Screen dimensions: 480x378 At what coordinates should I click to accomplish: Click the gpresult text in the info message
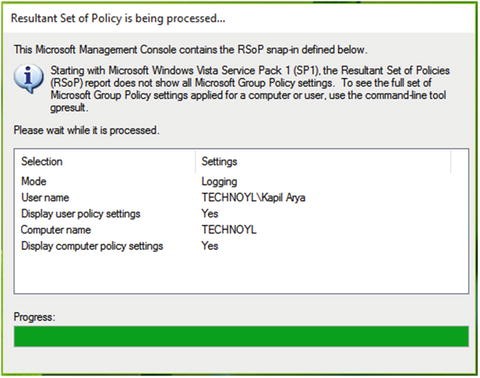[x=69, y=108]
